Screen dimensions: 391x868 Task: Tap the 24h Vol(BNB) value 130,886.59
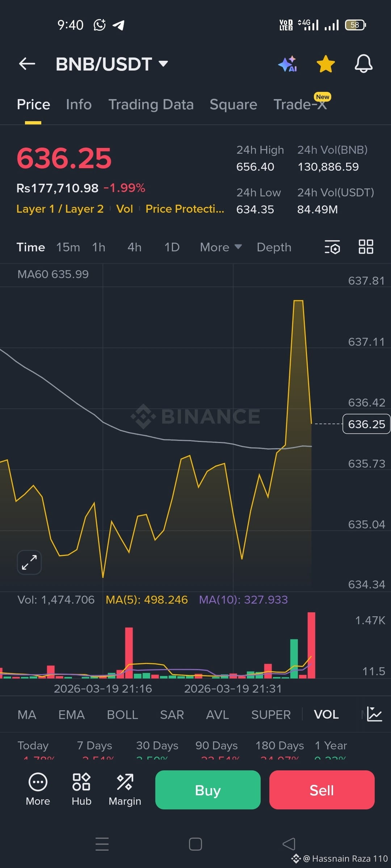[328, 167]
